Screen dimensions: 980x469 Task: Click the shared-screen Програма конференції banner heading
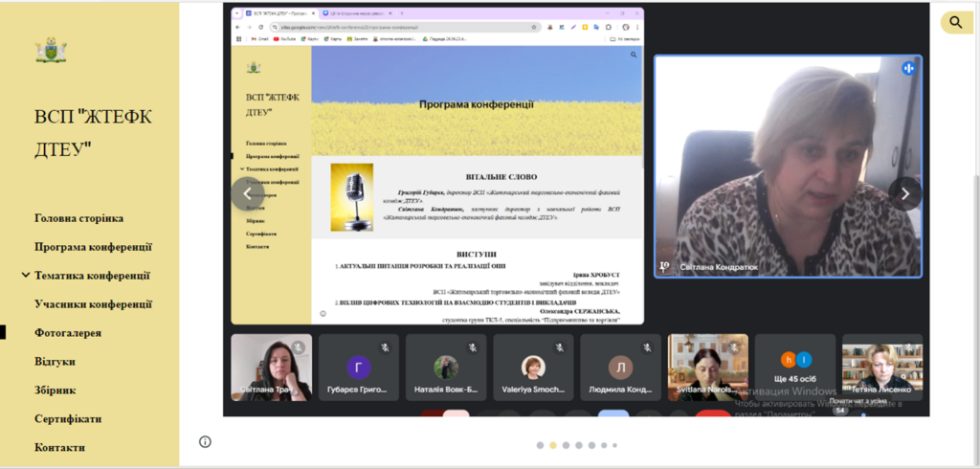pyautogui.click(x=477, y=104)
